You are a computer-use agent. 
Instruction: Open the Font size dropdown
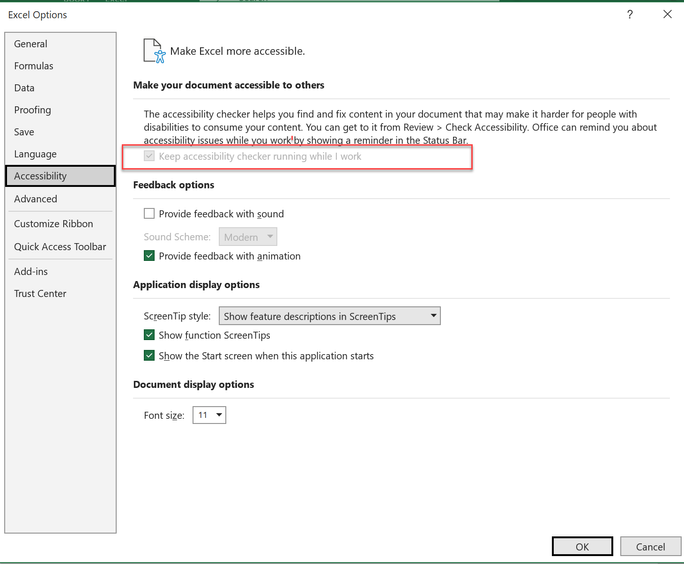tap(209, 415)
